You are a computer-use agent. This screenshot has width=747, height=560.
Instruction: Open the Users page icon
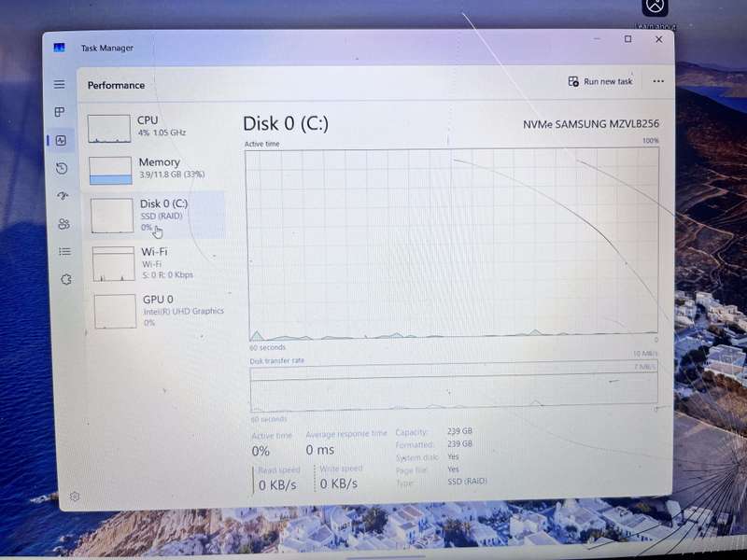pyautogui.click(x=63, y=224)
